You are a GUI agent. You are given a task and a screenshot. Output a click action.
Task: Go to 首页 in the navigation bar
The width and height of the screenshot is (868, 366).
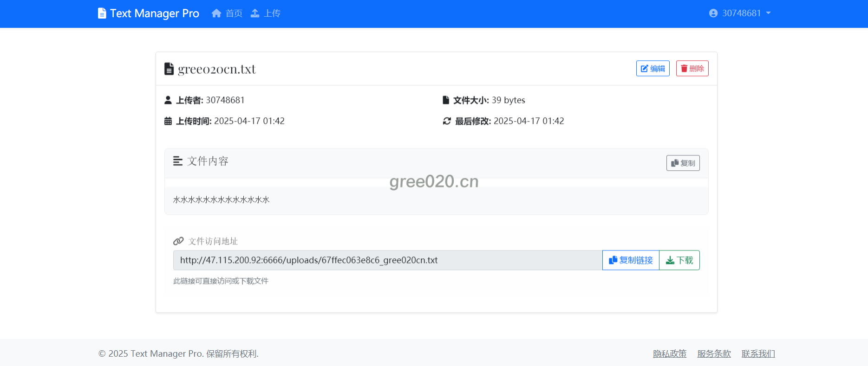[x=234, y=13]
